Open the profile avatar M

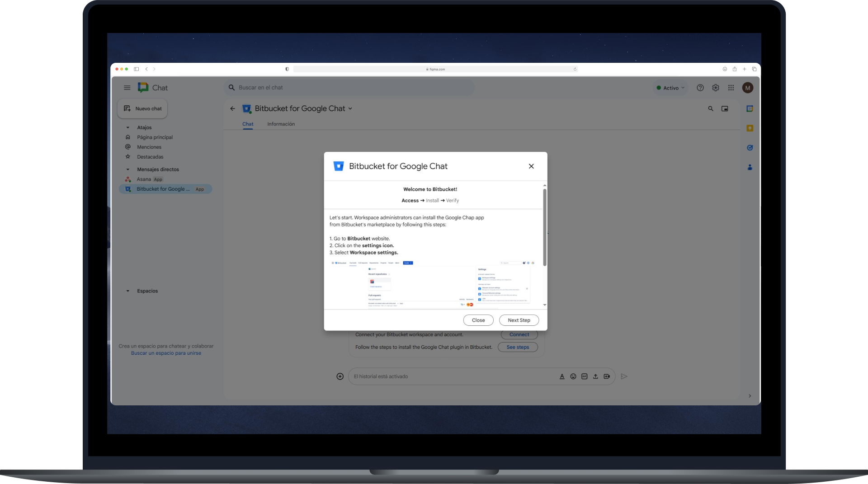(748, 88)
